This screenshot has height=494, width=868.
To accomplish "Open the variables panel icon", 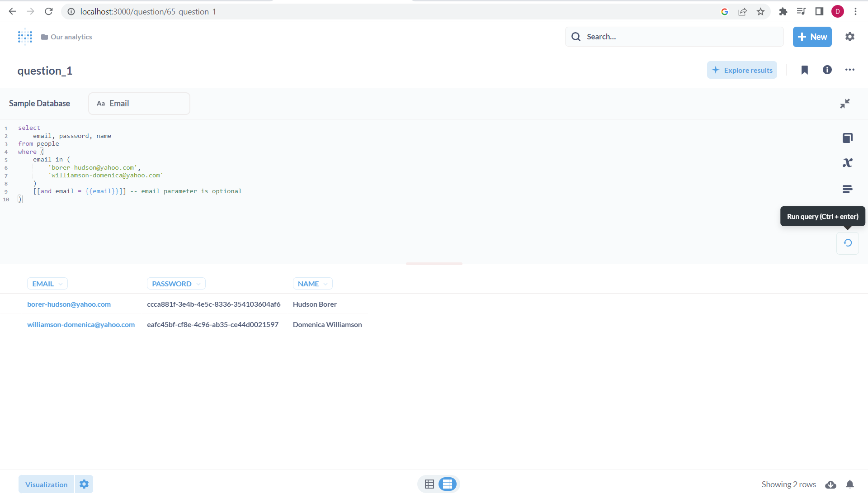I will pos(848,163).
